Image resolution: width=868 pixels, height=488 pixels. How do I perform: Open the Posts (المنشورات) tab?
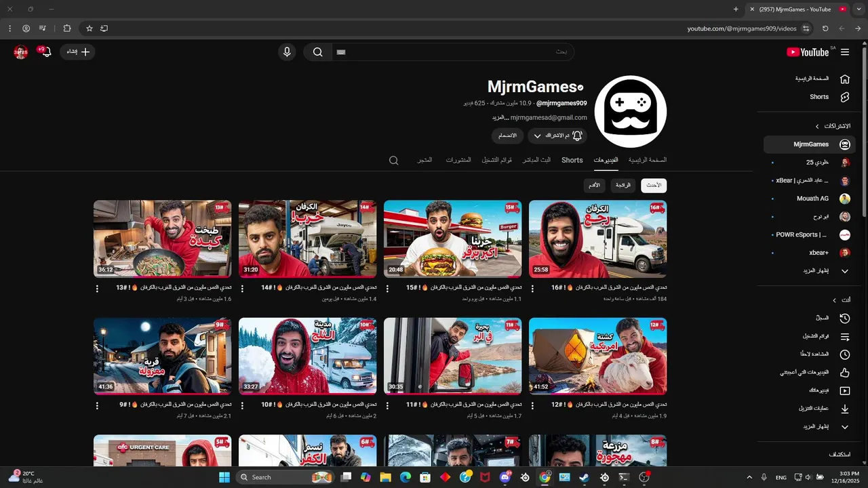click(x=458, y=160)
